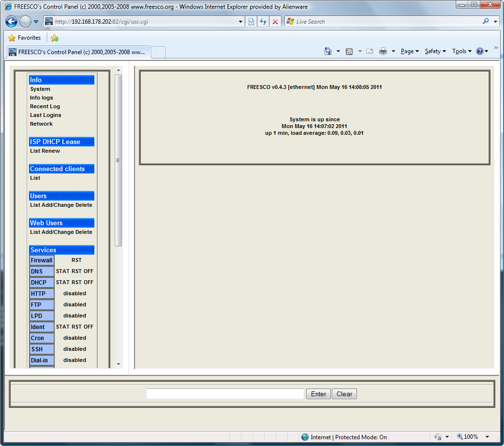Expand the address bar history dropdown
The width and height of the screenshot is (504, 446).
click(240, 22)
